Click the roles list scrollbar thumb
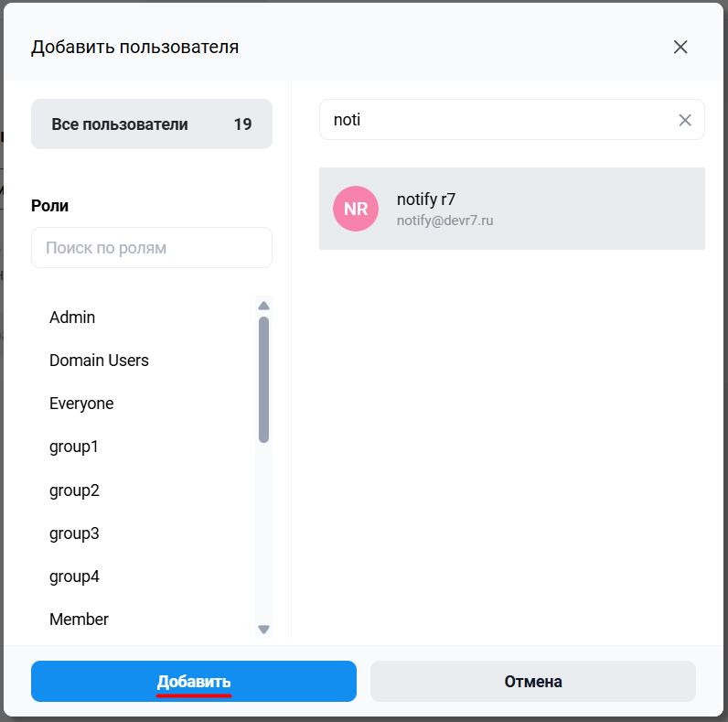 (x=263, y=380)
